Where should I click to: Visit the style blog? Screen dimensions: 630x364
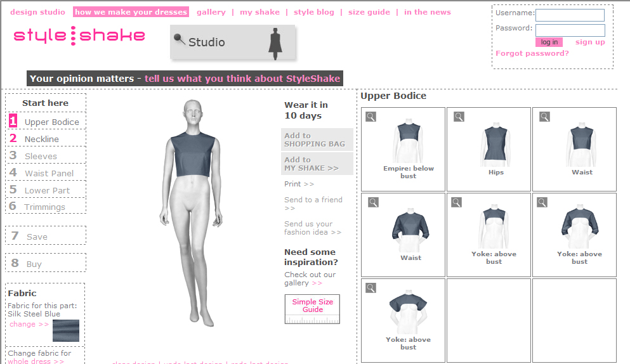(x=314, y=12)
